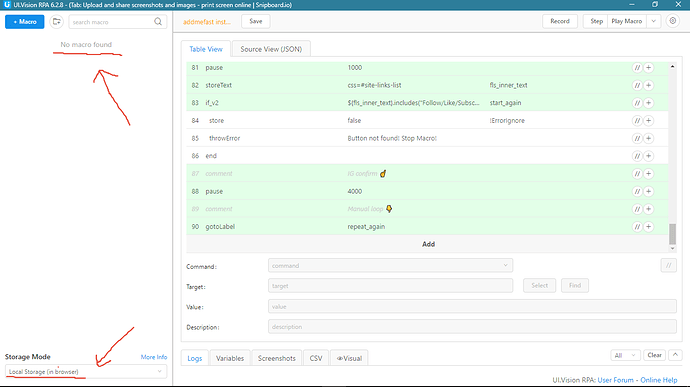Open the Screenshots tab
Viewport: 690px width, 387px height.
coord(276,358)
